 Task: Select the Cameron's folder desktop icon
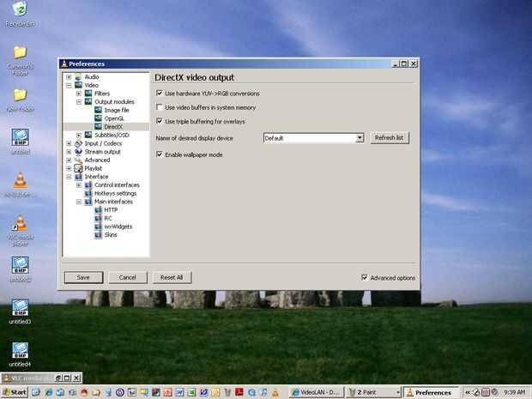[x=20, y=52]
